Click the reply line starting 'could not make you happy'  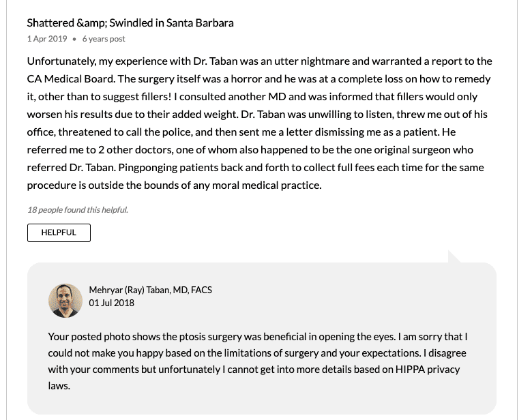(257, 352)
